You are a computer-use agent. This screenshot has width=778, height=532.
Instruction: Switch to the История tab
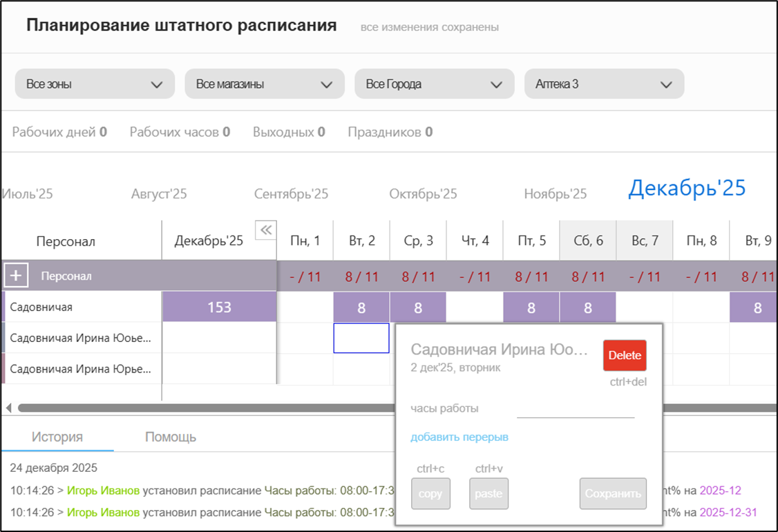click(x=57, y=437)
